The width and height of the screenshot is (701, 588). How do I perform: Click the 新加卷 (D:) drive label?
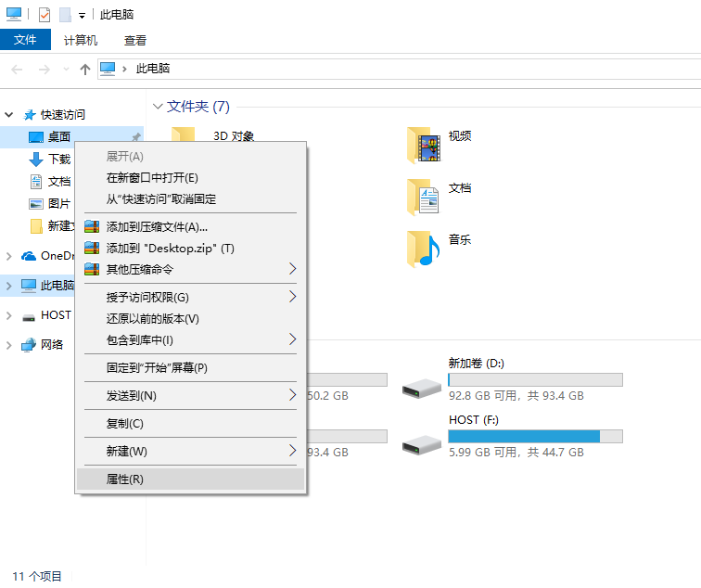pos(477,363)
